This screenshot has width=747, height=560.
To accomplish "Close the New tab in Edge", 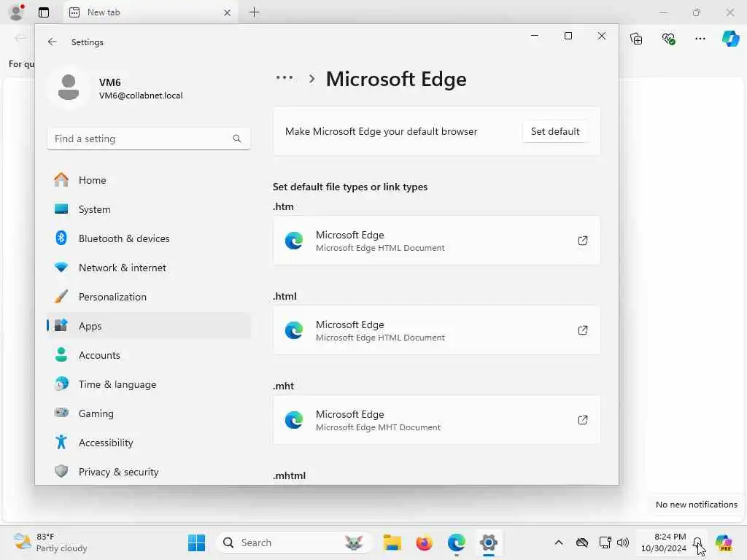I will click(228, 13).
